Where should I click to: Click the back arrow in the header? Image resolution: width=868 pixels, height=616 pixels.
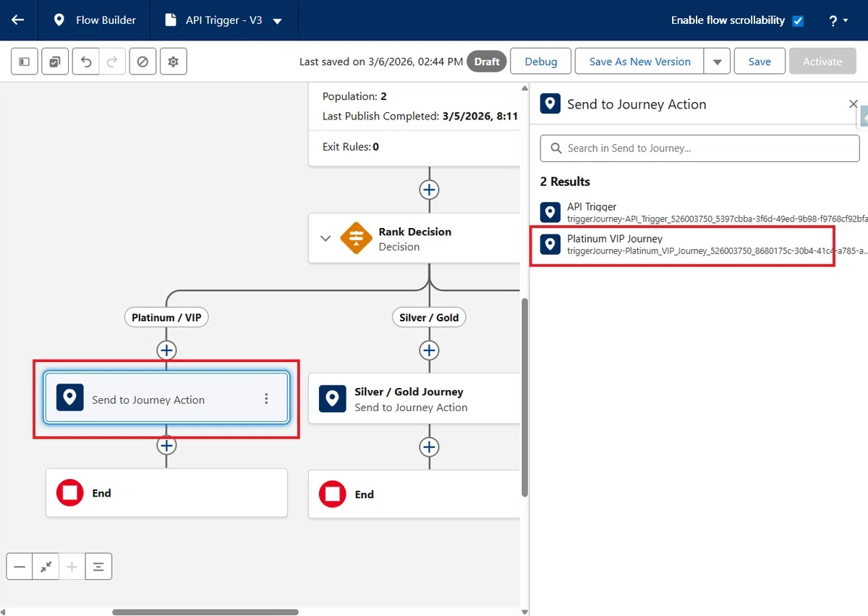coord(18,20)
